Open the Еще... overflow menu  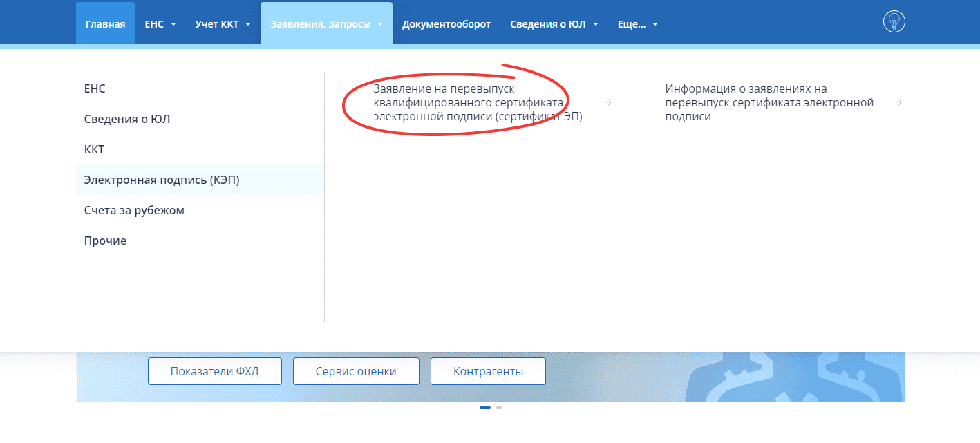tap(637, 24)
